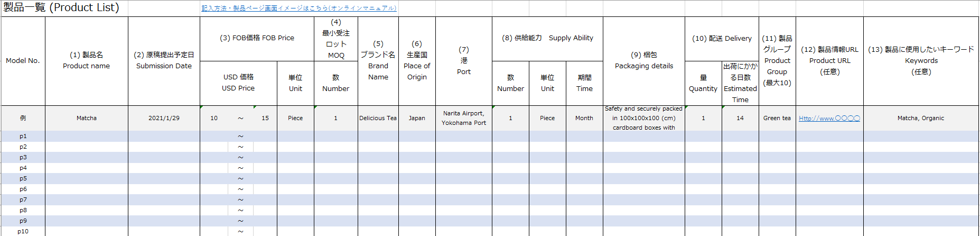Select the Narita Airport, Yokohama Port cell
The image size is (980, 236).
coord(464,118)
